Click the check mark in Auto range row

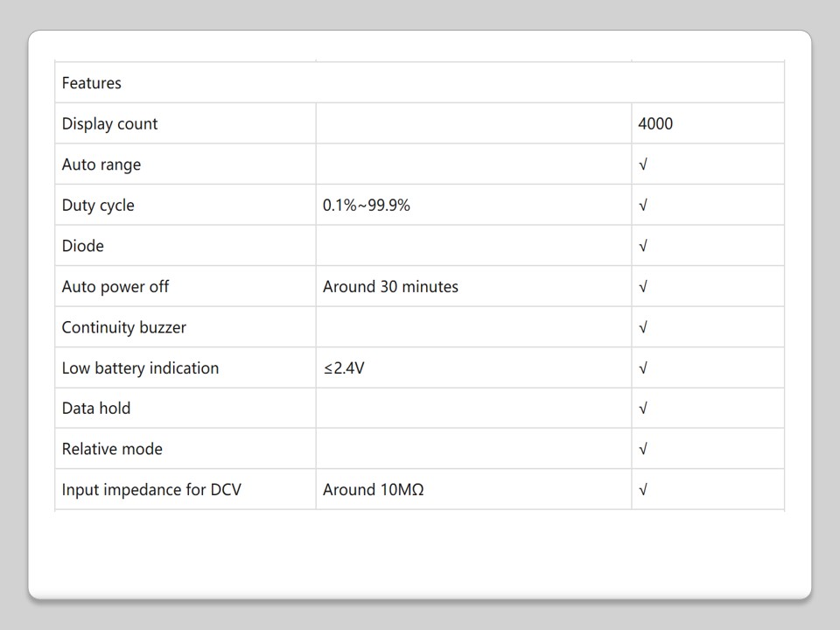click(x=643, y=164)
